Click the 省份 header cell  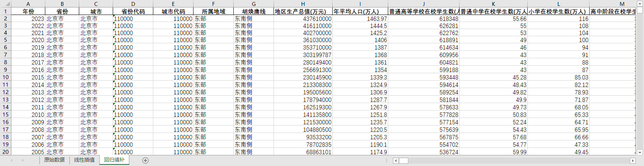[62, 11]
